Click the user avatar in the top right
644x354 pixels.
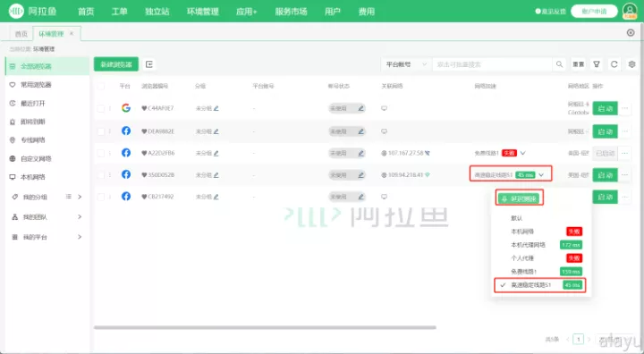pos(630,11)
